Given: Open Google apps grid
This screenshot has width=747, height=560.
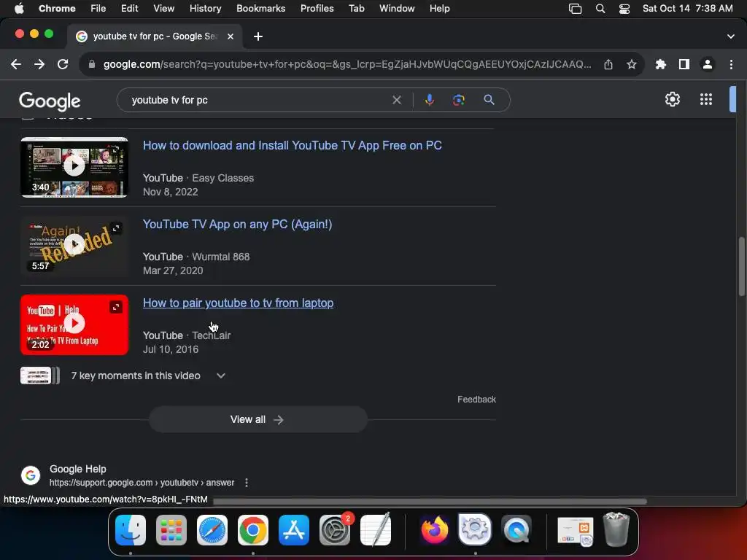Looking at the screenshot, I should (706, 99).
